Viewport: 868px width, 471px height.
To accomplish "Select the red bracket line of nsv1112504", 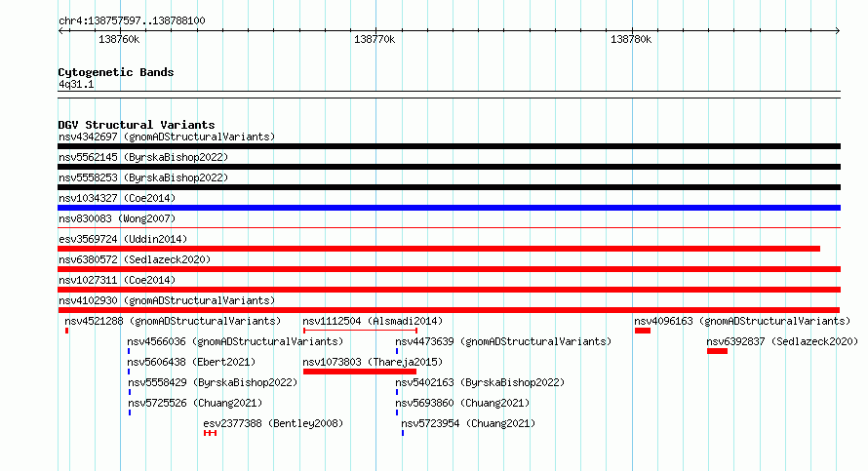I will (x=360, y=331).
